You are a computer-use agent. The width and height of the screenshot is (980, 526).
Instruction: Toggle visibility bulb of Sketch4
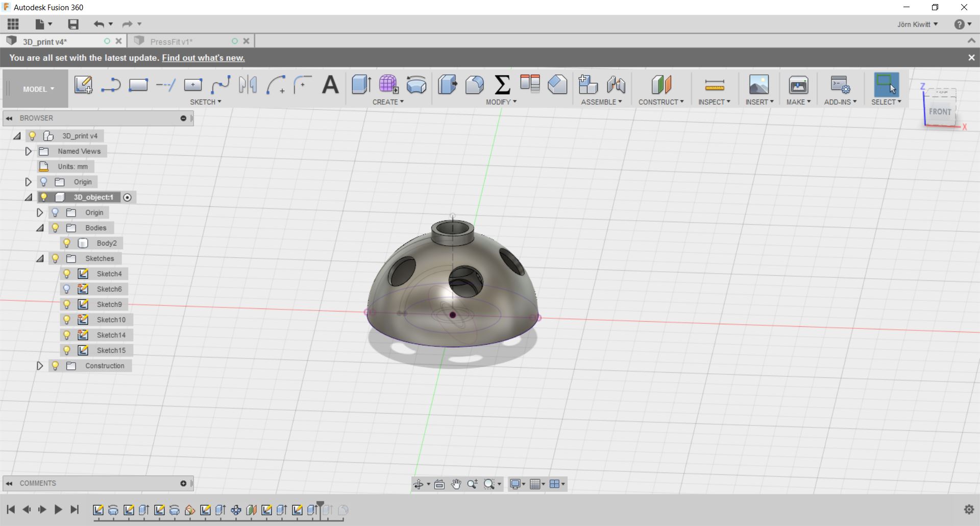pos(67,274)
